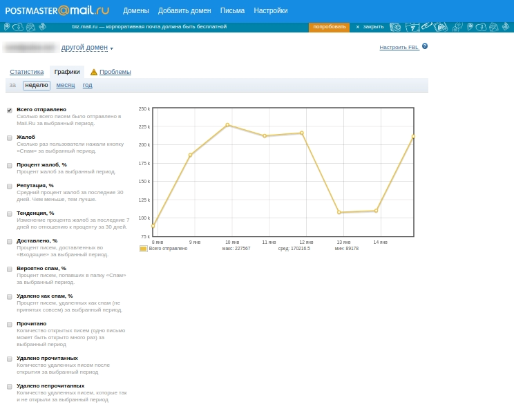Close the biz.mail.ru banner with x
514x420 pixels.
coord(357,27)
